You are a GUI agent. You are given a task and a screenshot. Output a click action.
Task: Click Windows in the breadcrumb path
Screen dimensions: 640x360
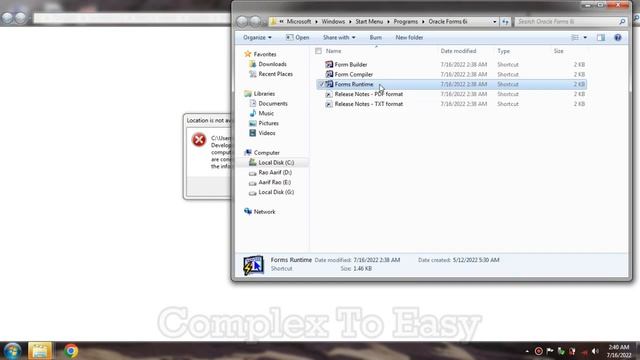333,22
